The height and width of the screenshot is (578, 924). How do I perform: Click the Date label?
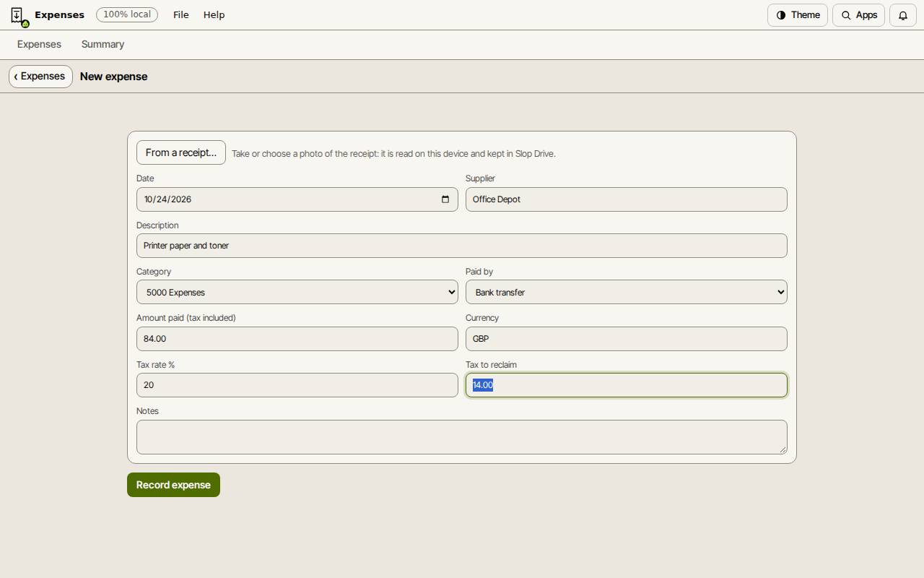145,178
